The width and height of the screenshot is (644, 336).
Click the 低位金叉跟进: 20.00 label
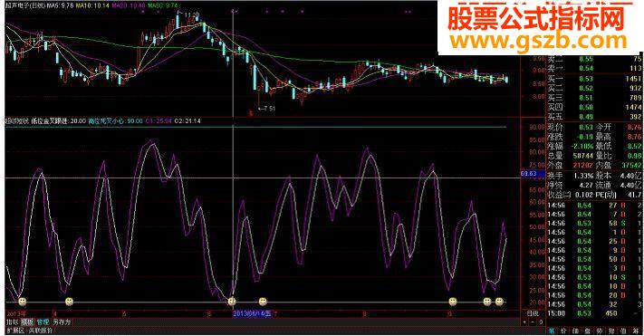pos(58,121)
